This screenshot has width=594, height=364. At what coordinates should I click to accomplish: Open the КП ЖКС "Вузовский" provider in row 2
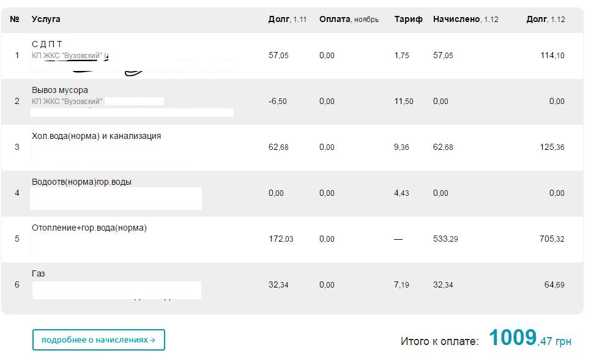point(67,102)
